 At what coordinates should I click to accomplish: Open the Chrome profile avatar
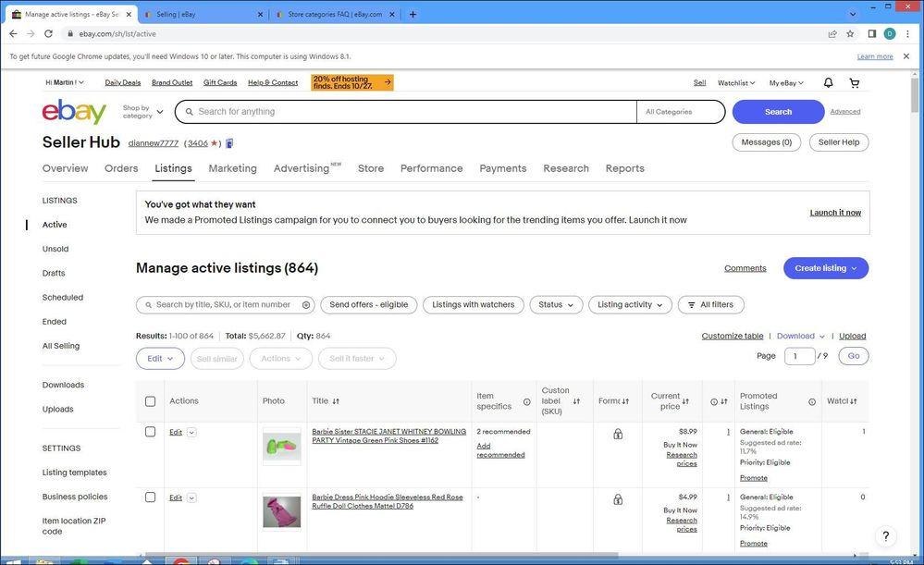pos(890,33)
